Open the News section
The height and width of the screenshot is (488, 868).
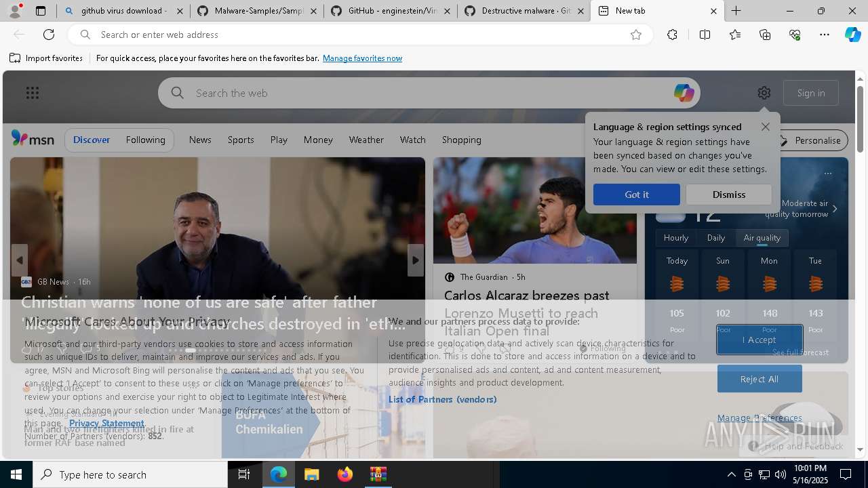(x=200, y=140)
